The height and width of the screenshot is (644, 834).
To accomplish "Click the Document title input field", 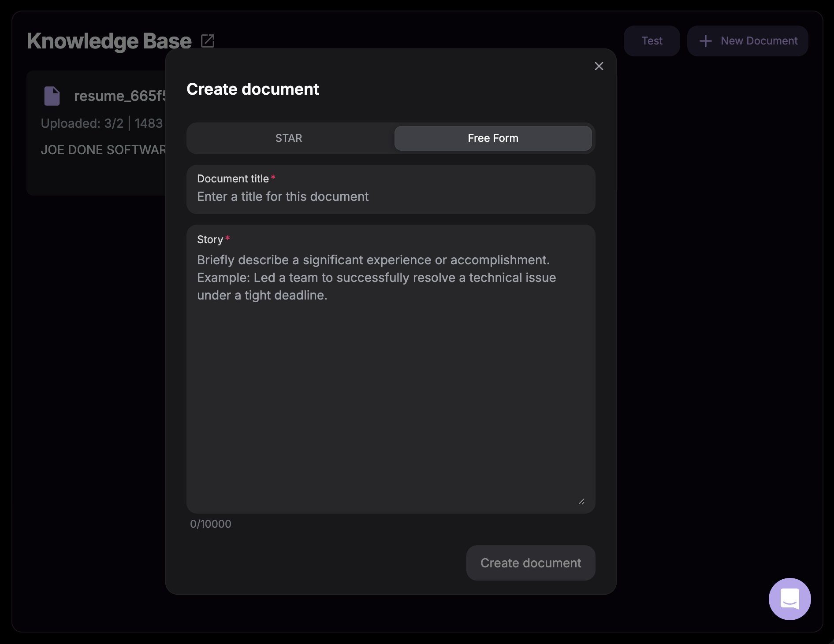I will (391, 196).
